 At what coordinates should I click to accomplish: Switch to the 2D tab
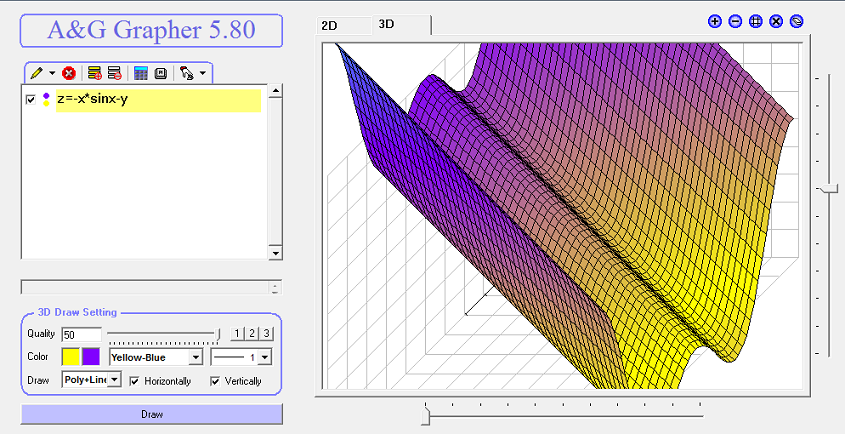[x=329, y=26]
